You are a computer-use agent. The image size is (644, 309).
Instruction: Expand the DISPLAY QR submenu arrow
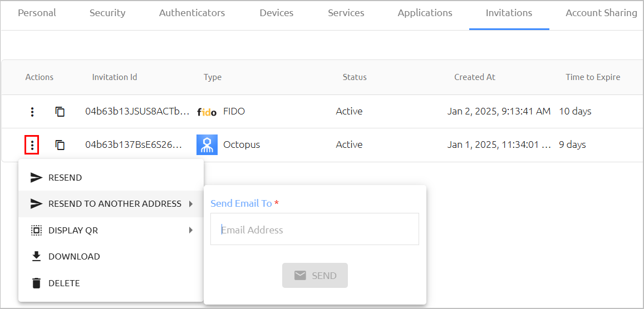[191, 230]
